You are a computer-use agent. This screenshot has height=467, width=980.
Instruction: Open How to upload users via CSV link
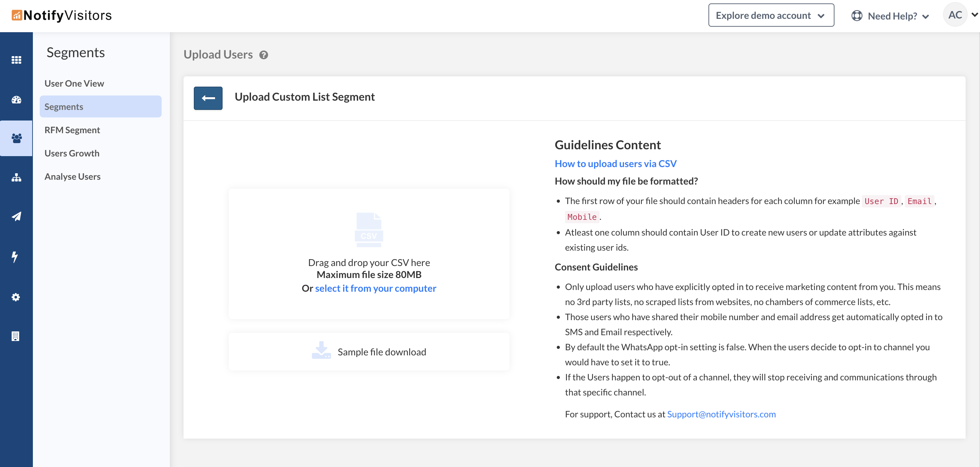(615, 164)
